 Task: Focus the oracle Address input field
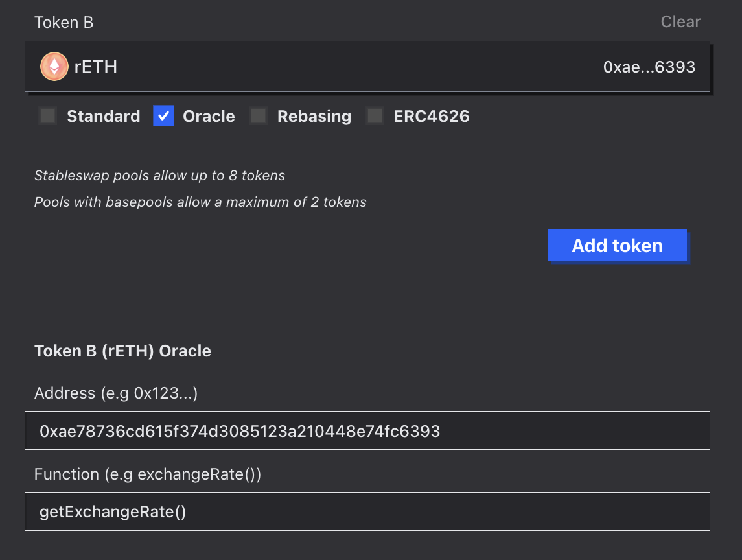(x=367, y=430)
